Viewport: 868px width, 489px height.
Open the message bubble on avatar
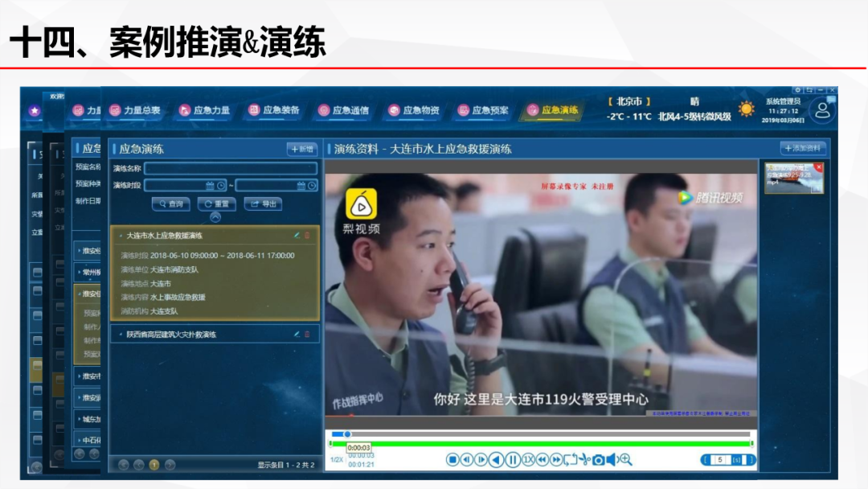(x=831, y=99)
